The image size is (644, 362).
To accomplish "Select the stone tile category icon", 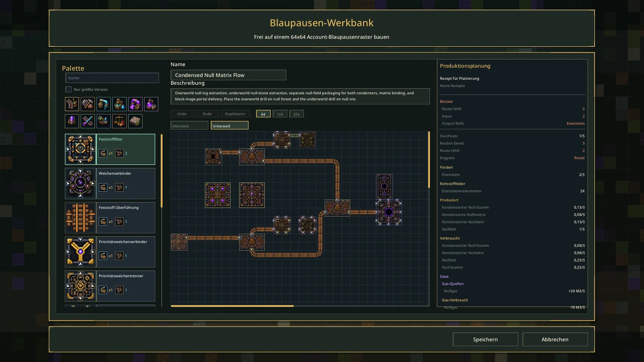I will point(135,121).
